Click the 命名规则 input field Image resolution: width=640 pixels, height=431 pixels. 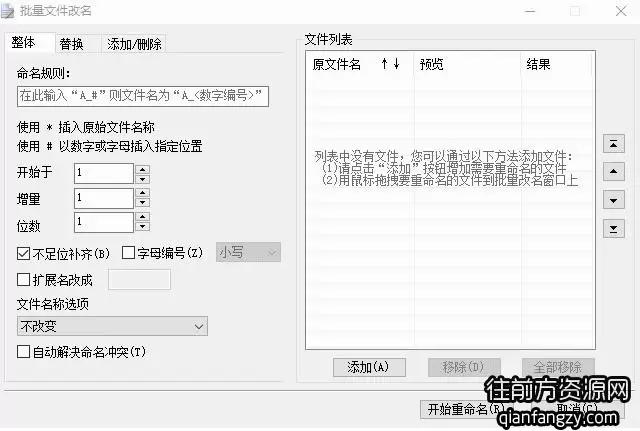143,96
